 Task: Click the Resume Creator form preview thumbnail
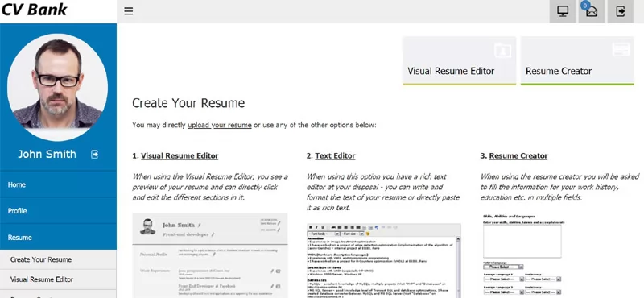[x=524, y=255]
